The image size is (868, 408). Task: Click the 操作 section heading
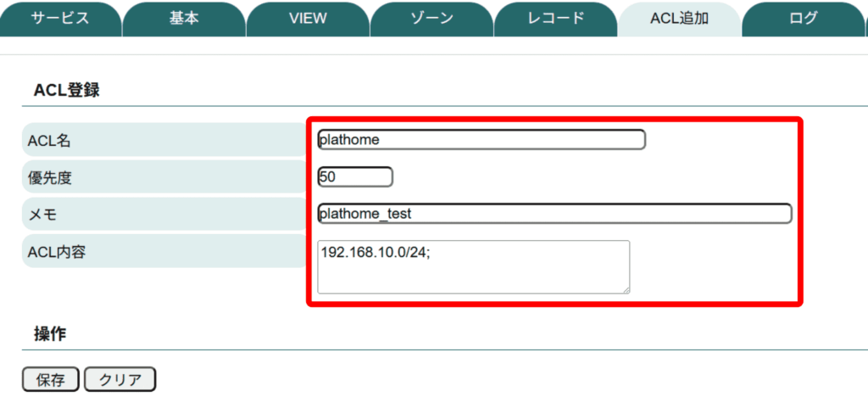pyautogui.click(x=50, y=333)
